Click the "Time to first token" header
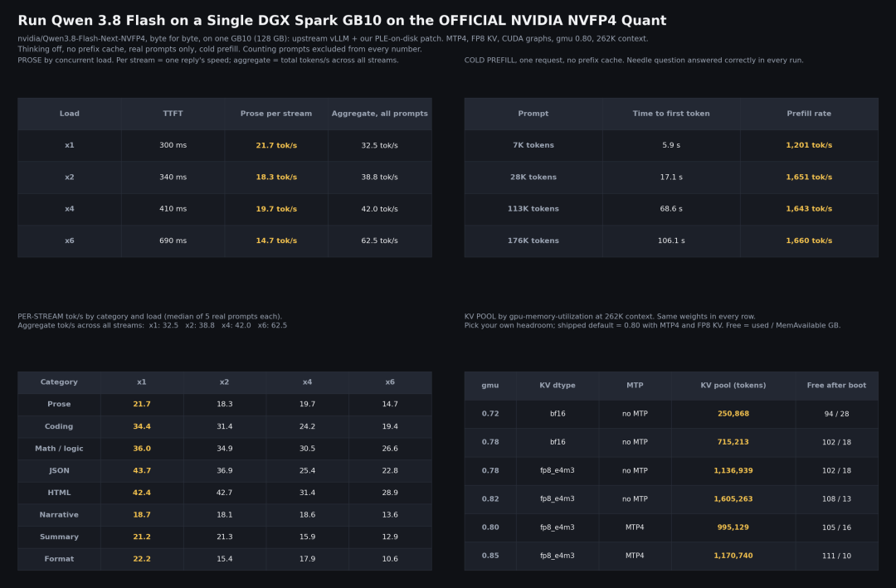896x588 pixels. pyautogui.click(x=671, y=114)
